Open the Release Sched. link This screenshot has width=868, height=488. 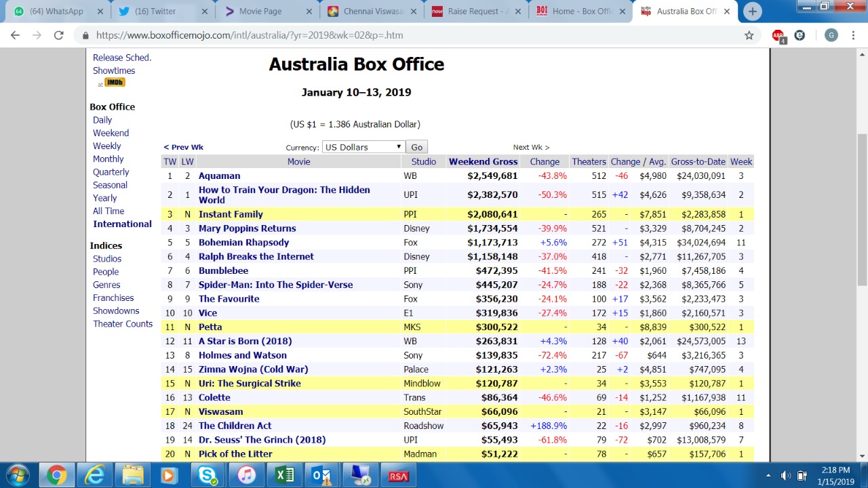122,58
